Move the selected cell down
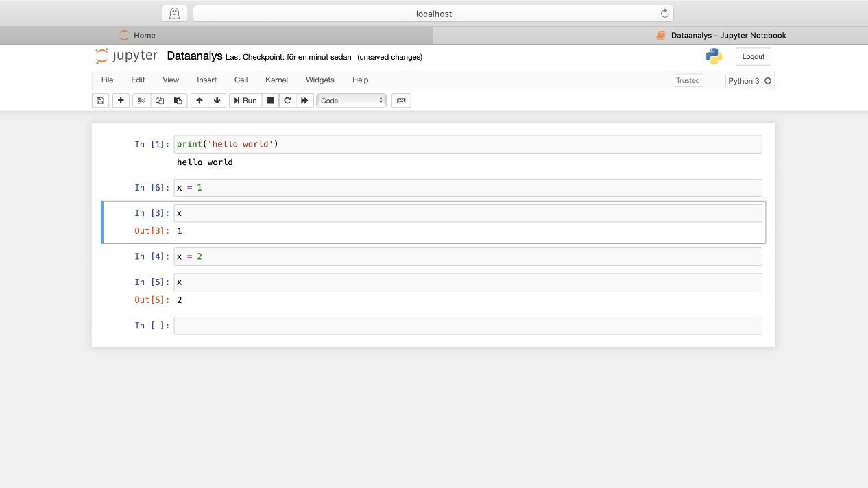The image size is (868, 488). pyautogui.click(x=217, y=101)
